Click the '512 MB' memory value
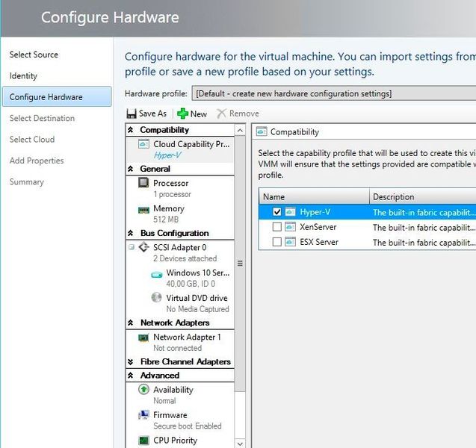The width and height of the screenshot is (476, 448). [166, 220]
